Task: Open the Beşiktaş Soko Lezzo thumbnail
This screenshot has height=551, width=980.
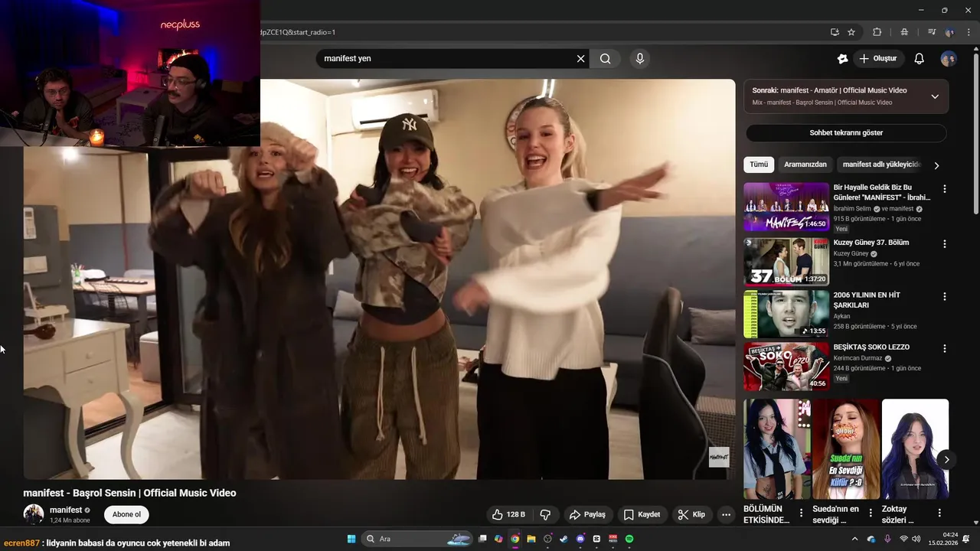Action: tap(786, 366)
